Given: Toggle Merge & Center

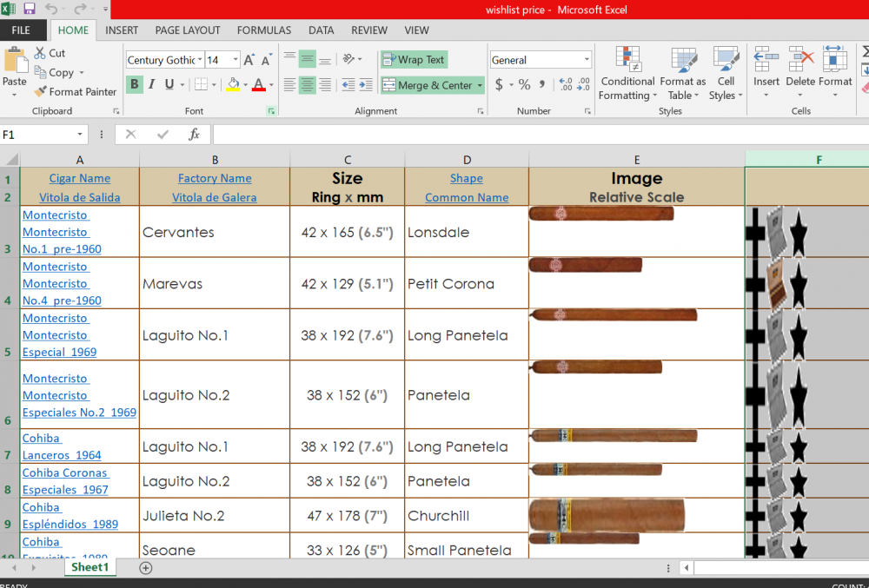Looking at the screenshot, I should [x=427, y=85].
